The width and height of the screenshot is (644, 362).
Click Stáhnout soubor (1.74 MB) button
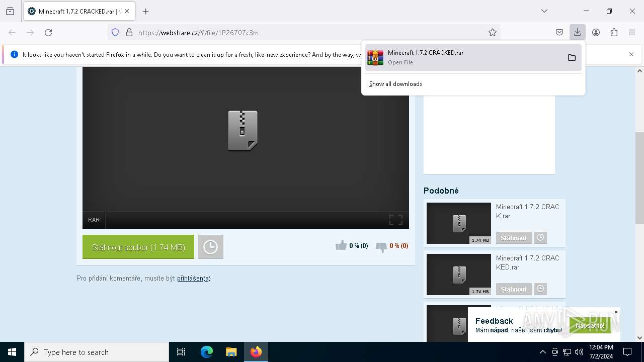click(138, 247)
